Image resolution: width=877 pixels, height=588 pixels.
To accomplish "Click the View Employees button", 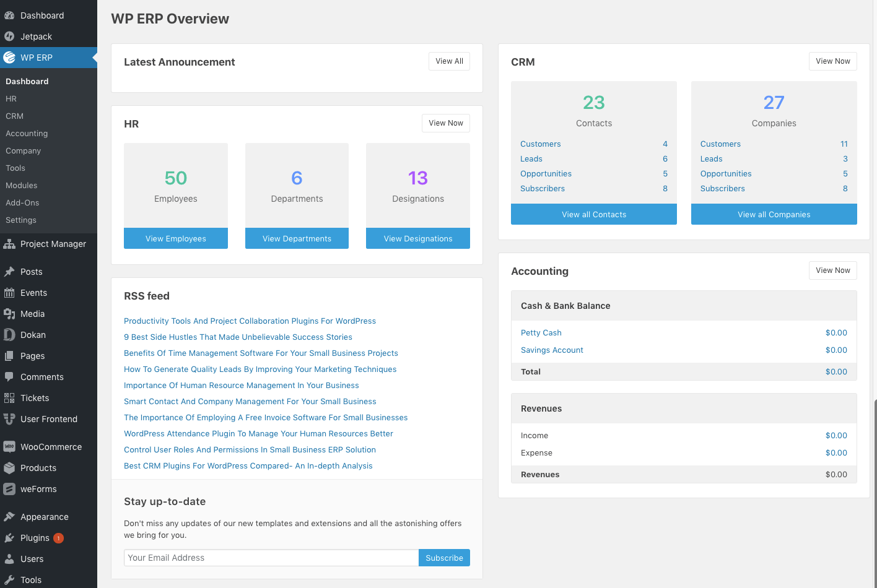I will pyautogui.click(x=176, y=238).
